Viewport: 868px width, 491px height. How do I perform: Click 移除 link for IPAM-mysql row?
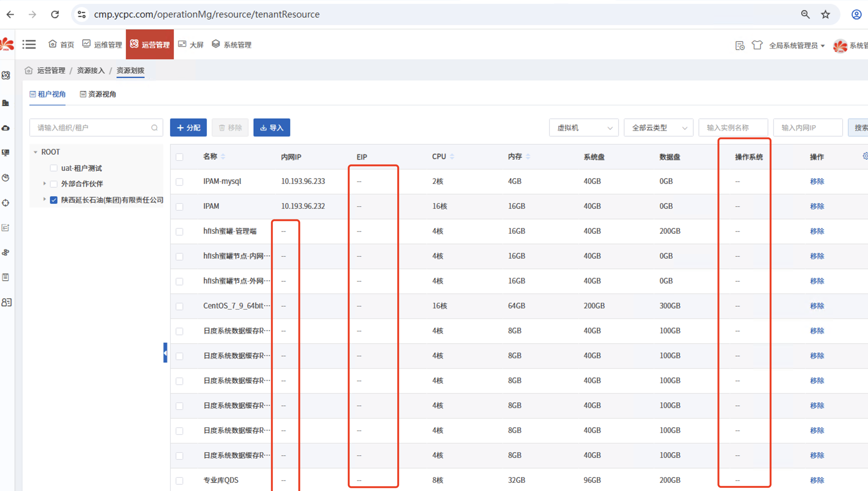click(x=817, y=181)
